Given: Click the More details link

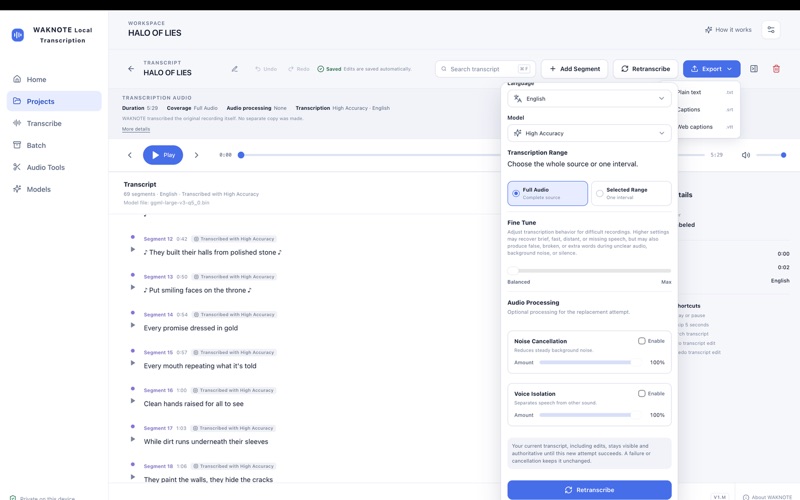Looking at the screenshot, I should (136, 129).
